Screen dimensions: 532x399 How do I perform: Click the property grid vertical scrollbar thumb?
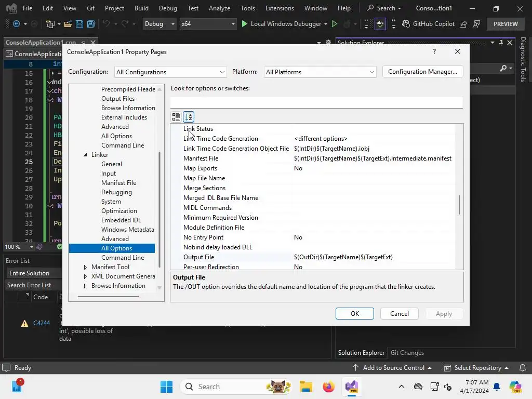[459, 205]
